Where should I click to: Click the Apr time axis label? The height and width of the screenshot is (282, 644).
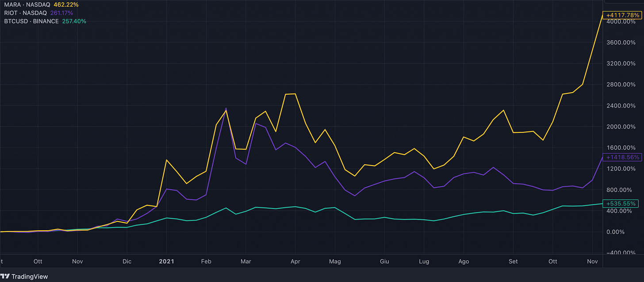[x=295, y=262]
